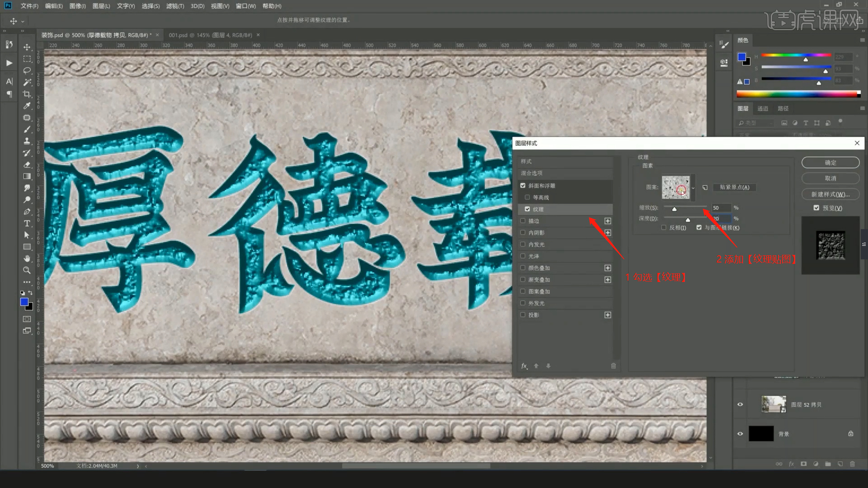Open the texture pattern picker dropdown arrow
Screen dimensions: 868x488
click(693, 188)
